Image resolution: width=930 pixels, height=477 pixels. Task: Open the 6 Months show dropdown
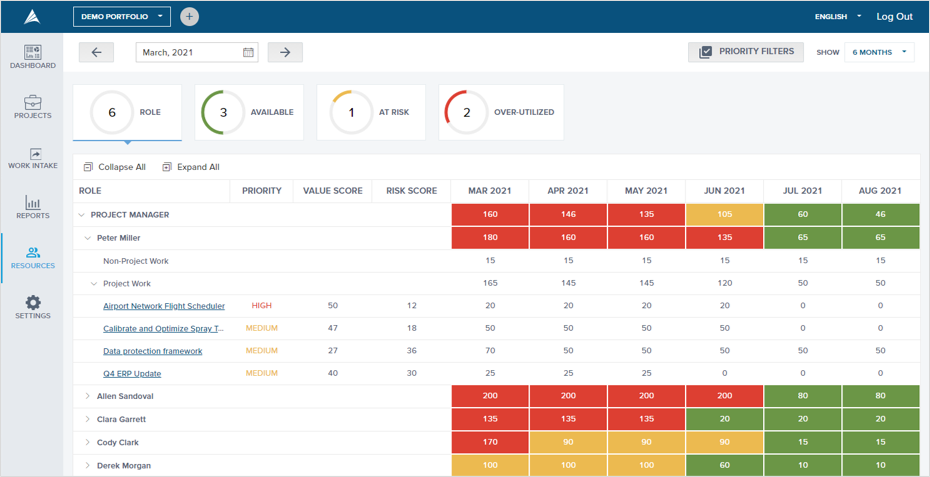[879, 52]
